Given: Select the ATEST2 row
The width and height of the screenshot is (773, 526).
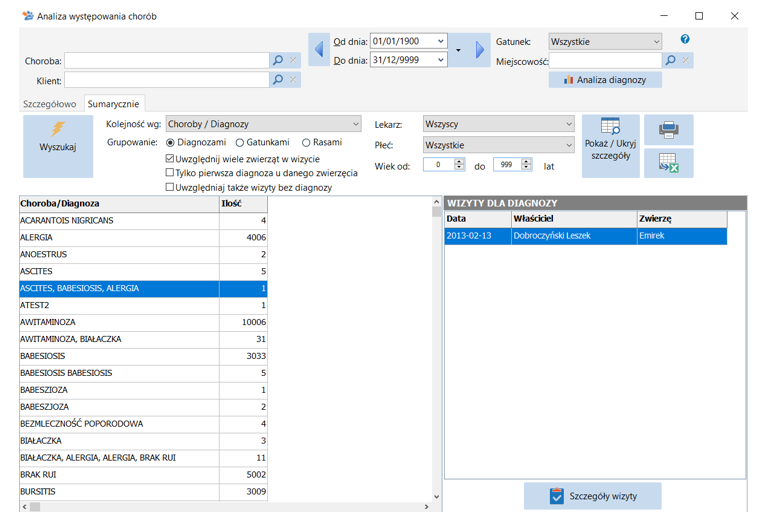Looking at the screenshot, I should (x=143, y=305).
